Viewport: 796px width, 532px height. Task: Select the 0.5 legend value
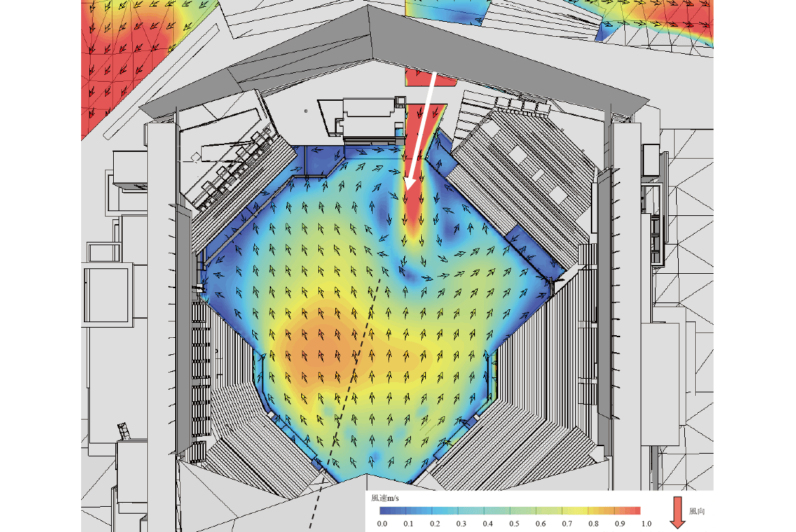coord(514,524)
